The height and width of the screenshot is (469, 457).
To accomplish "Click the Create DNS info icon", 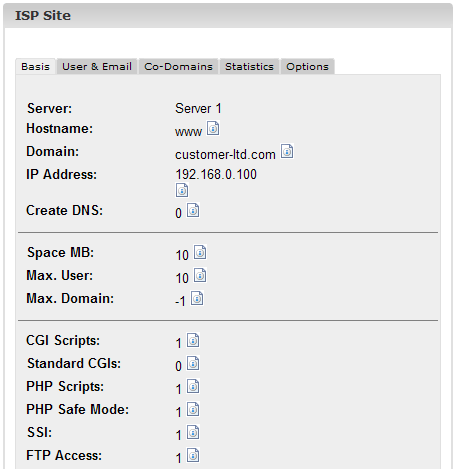I will pos(193,210).
